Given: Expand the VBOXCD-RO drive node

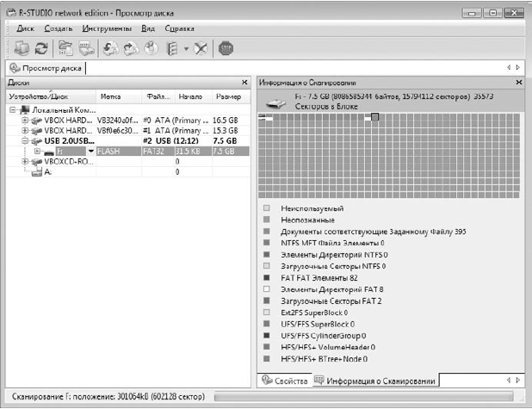Looking at the screenshot, I should click(25, 161).
